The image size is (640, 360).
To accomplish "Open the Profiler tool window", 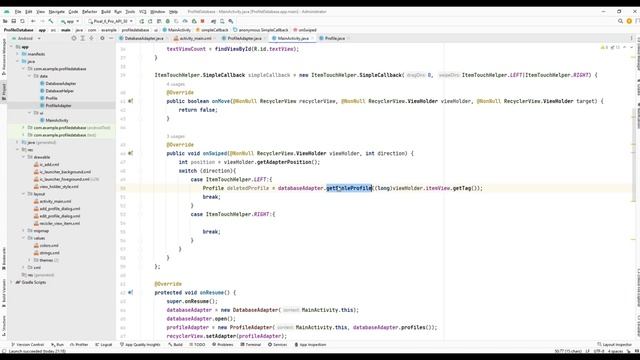I will click(79, 344).
